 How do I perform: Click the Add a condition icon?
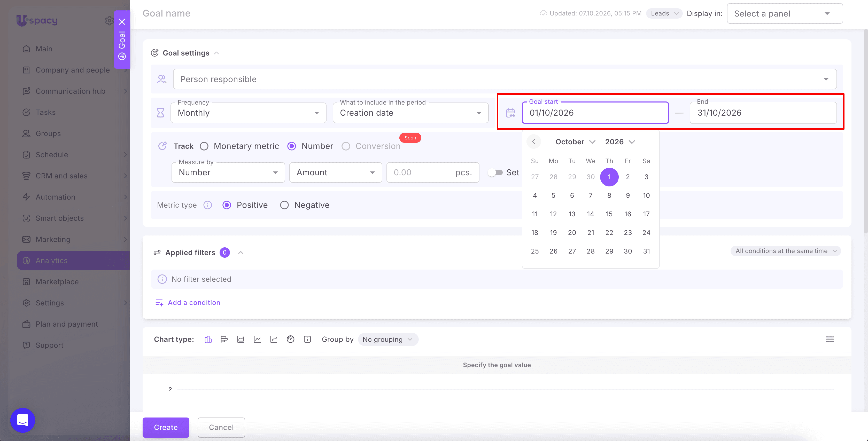[x=159, y=303]
